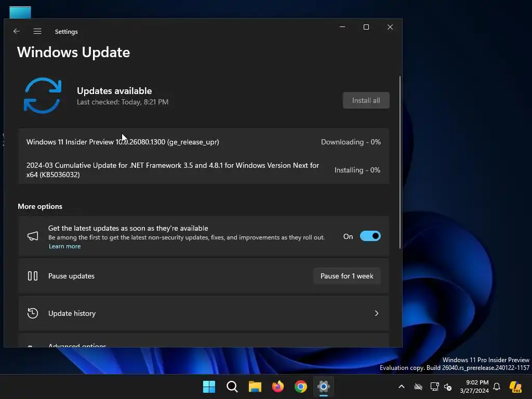This screenshot has height=399, width=532.
Task: Click the Settings gear taskbar icon
Action: coord(324,387)
